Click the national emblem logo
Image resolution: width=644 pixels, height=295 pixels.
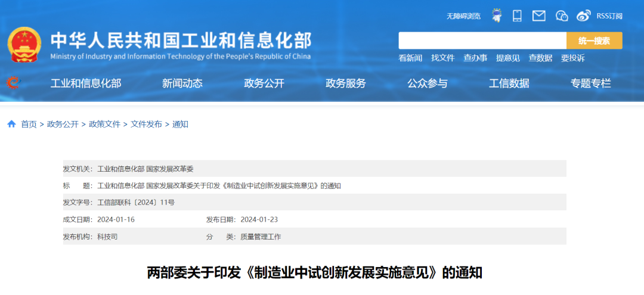coord(24,45)
